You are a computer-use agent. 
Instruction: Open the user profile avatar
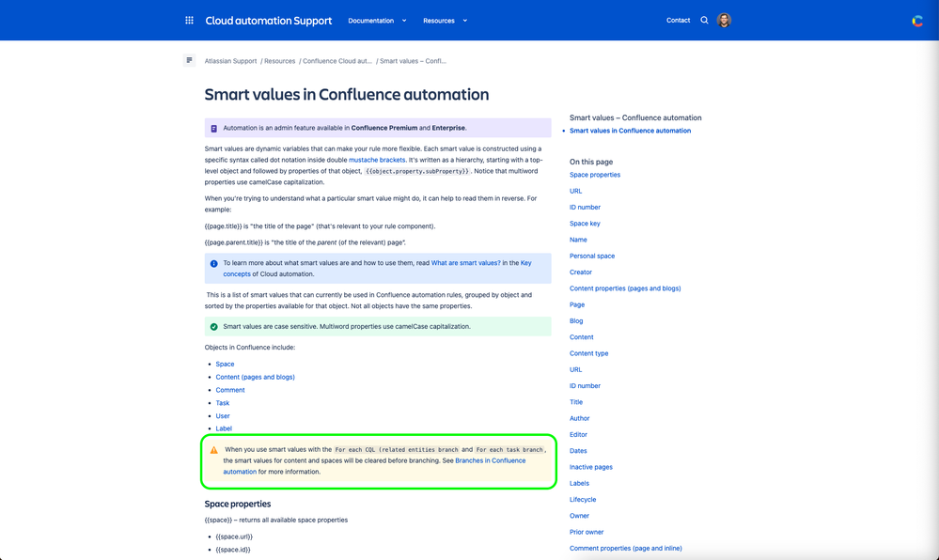[x=724, y=21]
